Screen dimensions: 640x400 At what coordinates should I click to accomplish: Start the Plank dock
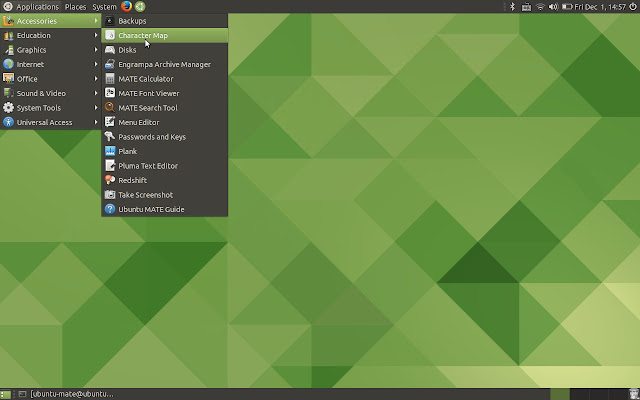pos(164,151)
